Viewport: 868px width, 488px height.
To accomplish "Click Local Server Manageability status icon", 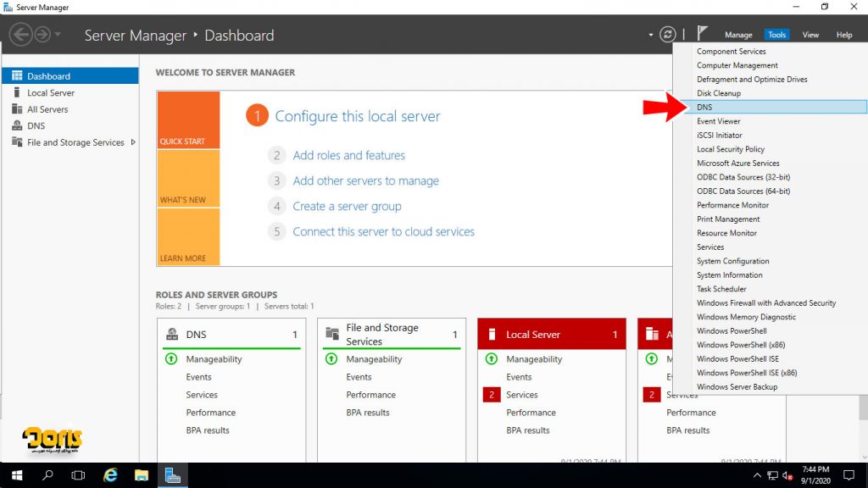I will point(492,358).
